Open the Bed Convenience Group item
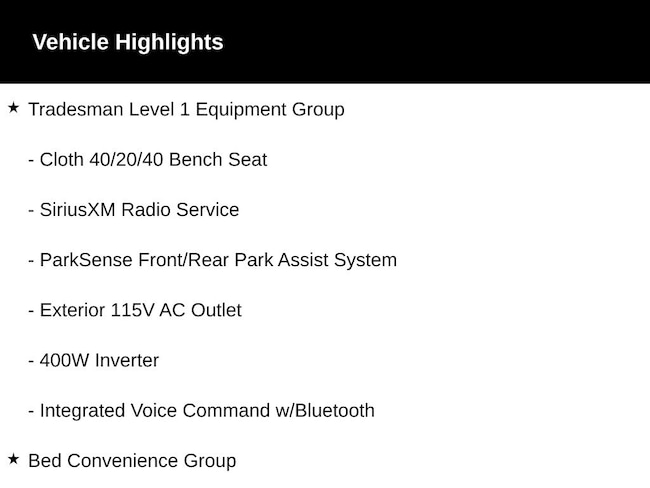 [132, 461]
